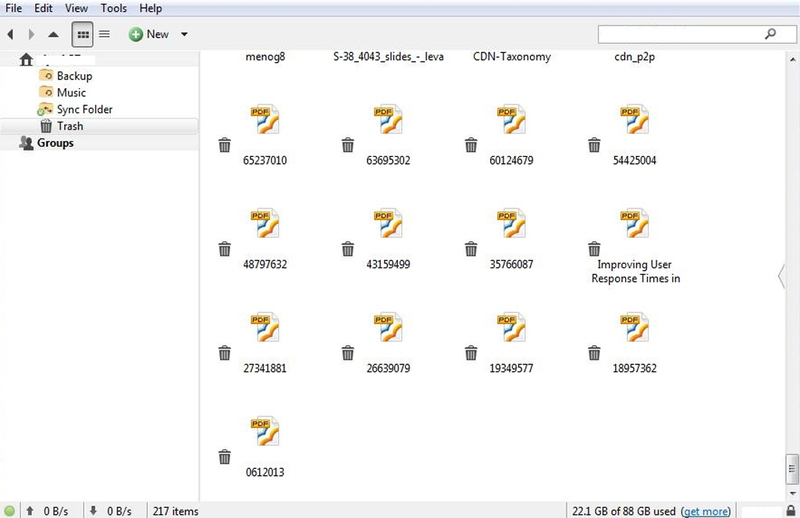Click trash icon beside 18957362
Screen dimensions: 800x518
pyautogui.click(x=594, y=353)
